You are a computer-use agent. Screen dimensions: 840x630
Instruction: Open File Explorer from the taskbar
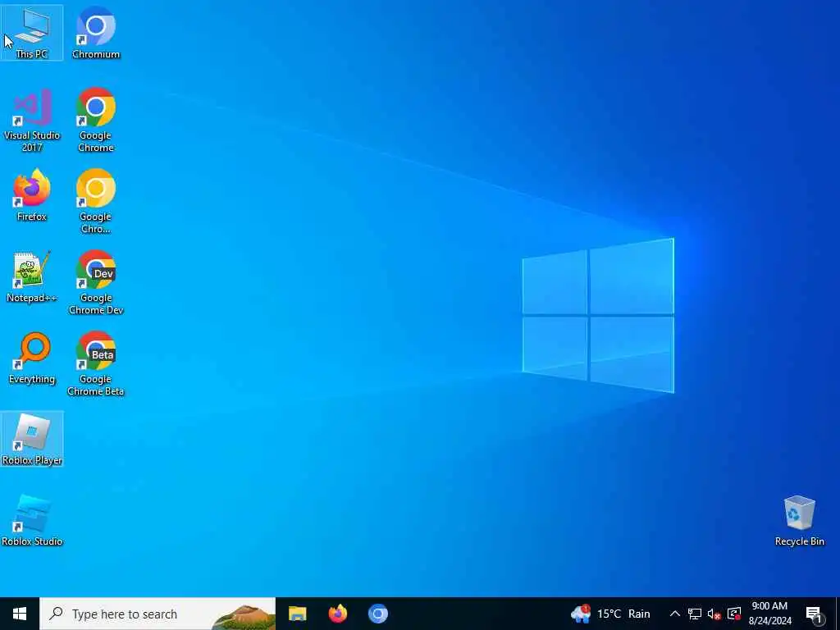click(x=297, y=614)
